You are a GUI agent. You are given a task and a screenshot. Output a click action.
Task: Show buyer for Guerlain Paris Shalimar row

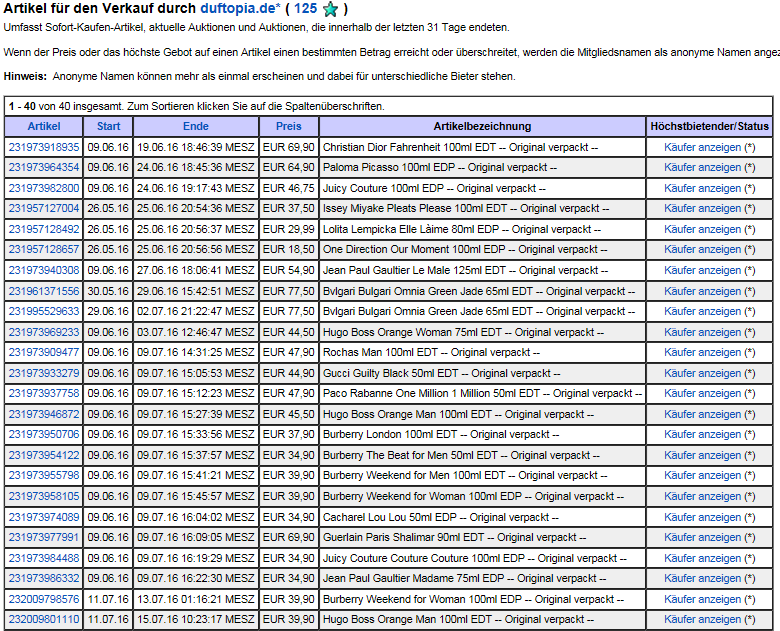pyautogui.click(x=702, y=537)
